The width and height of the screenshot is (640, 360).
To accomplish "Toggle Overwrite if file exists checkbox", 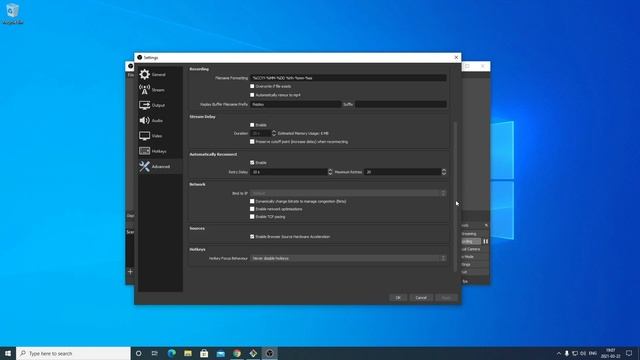I will 252,86.
